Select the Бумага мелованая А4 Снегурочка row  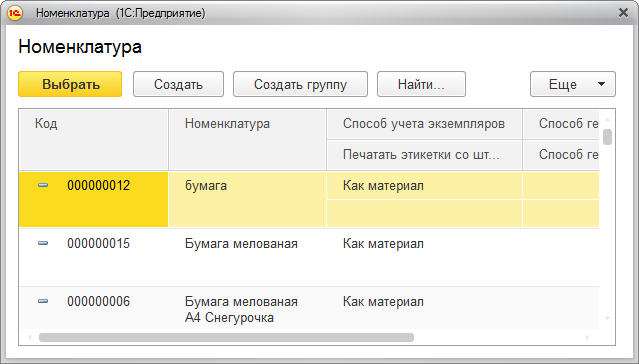309,308
